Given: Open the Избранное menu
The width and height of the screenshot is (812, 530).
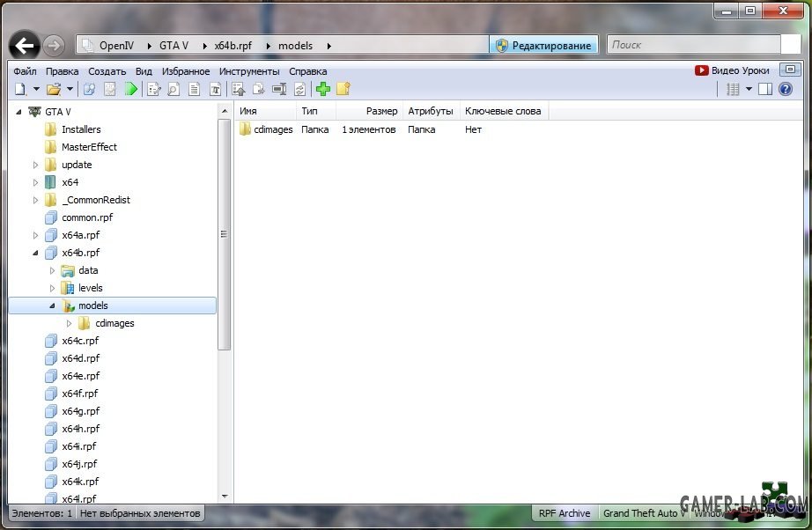Looking at the screenshot, I should pos(186,71).
